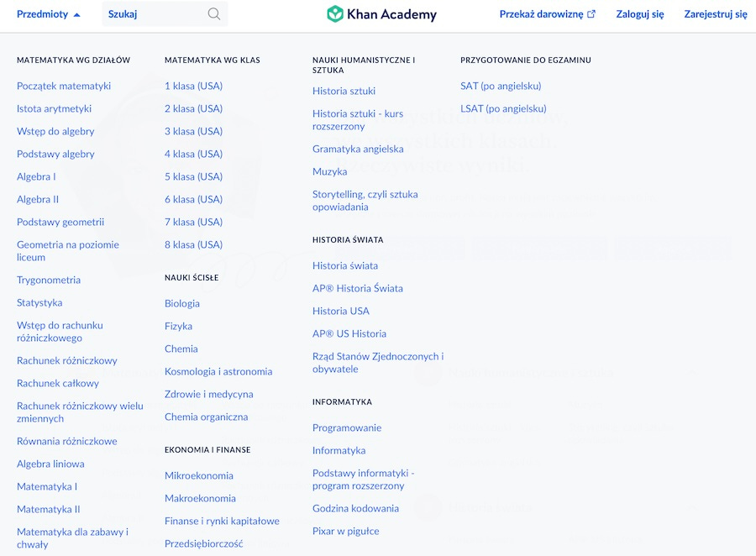Open Matematyka dla zabawy i chwały

click(x=72, y=538)
